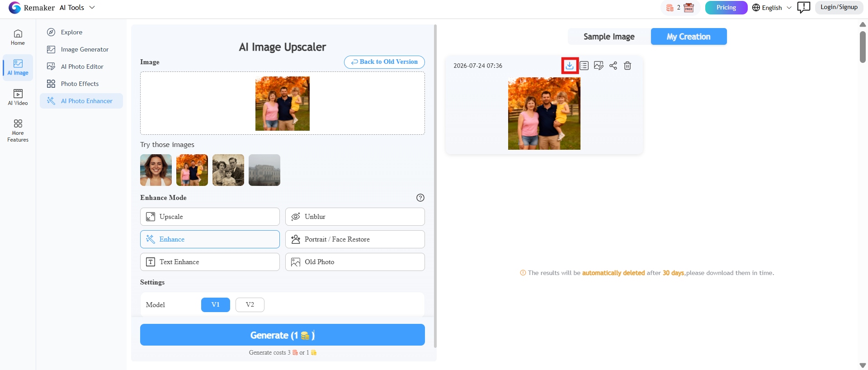This screenshot has height=370, width=868.
Task: Open More Features in sidebar
Action: [x=18, y=131]
